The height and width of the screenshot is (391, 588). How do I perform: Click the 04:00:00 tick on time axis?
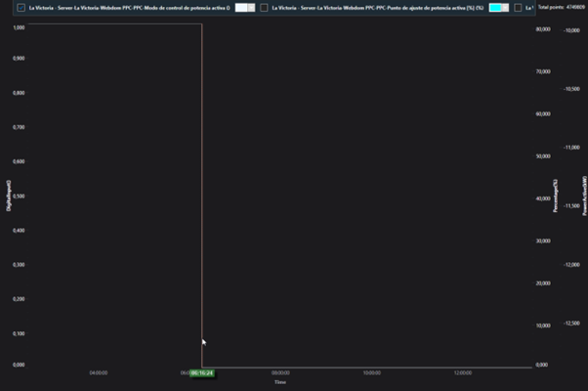point(98,372)
